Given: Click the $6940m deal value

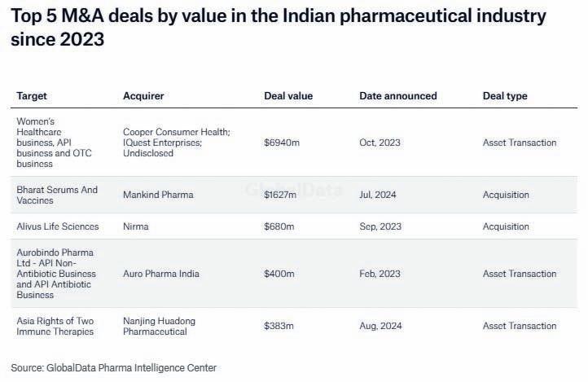Looking at the screenshot, I should (x=282, y=143).
